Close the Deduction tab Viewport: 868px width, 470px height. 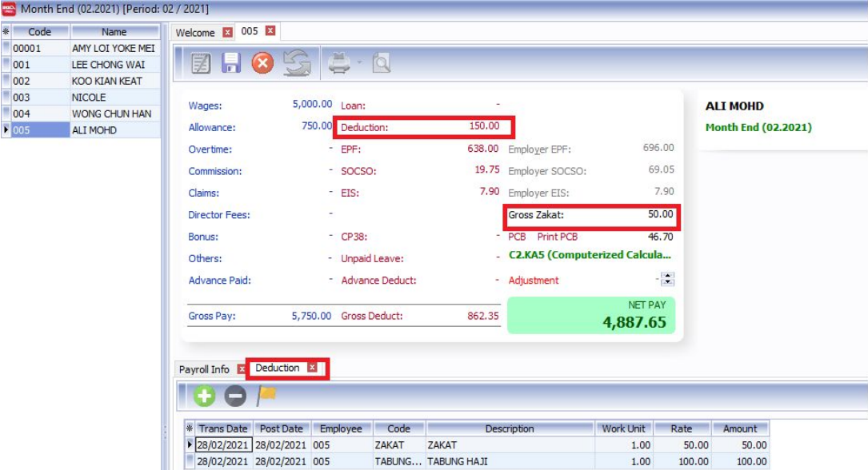[x=312, y=368]
